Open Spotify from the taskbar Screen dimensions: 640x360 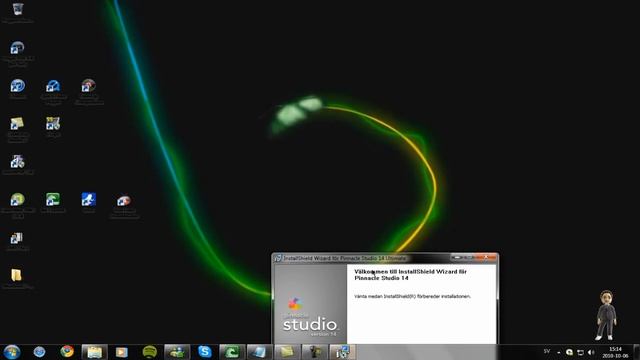149,352
